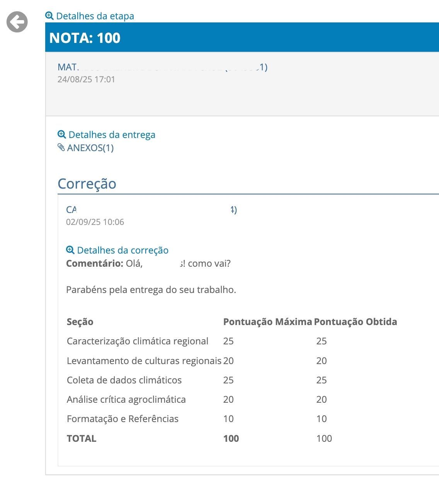Click 'Levantamento de culturas regionais' row label
The width and height of the screenshot is (439, 504).
(x=144, y=361)
